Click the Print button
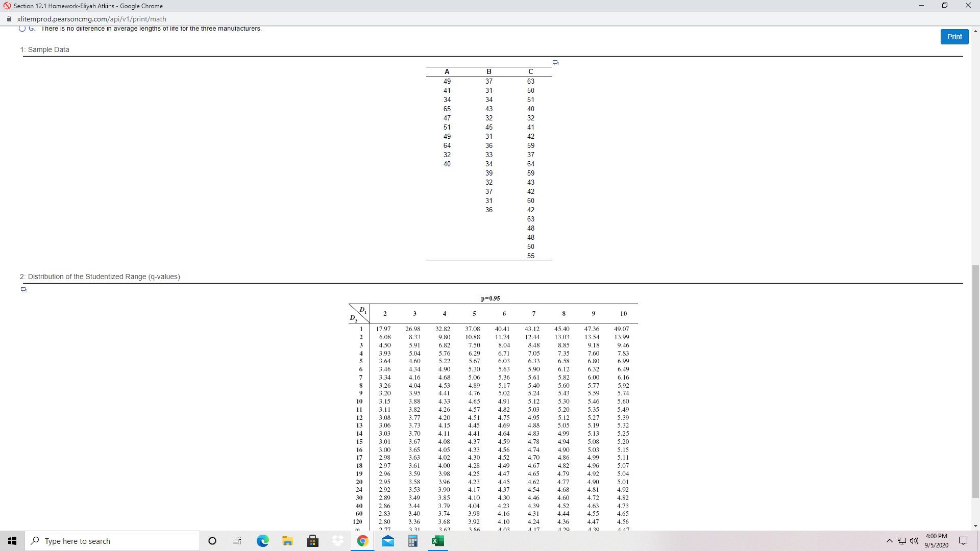Screen dimensions: 980x551 954,36
